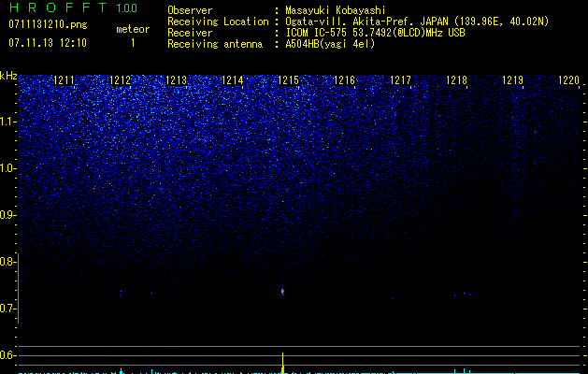Click the 1220 time marker

(x=569, y=80)
